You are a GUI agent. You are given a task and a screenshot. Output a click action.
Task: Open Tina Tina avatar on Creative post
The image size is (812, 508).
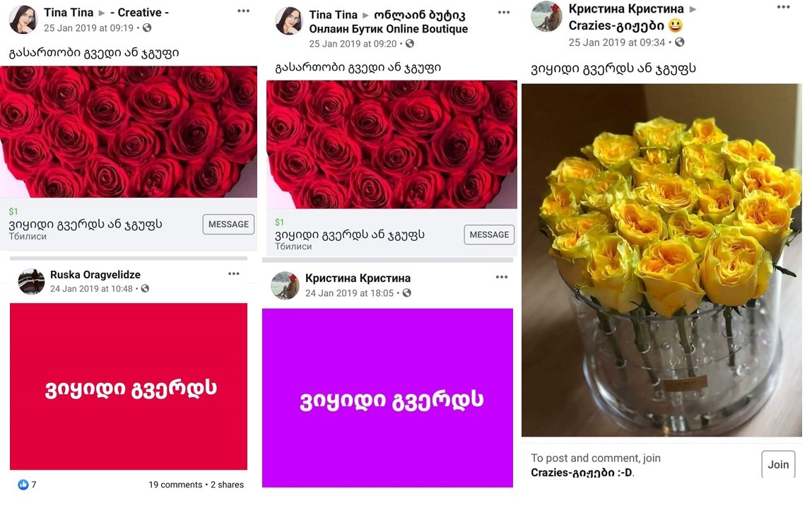click(23, 20)
